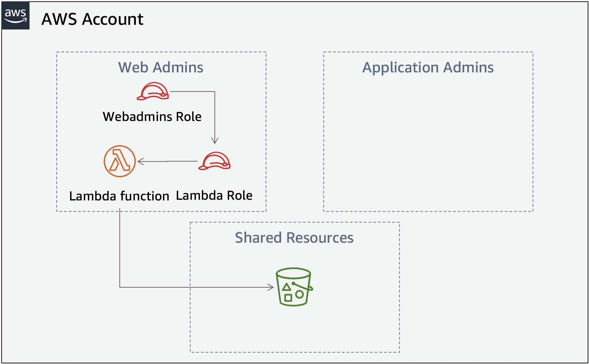Viewport: 589px width, 364px height.
Task: Click the orange Lambda function icon
Action: click(120, 161)
